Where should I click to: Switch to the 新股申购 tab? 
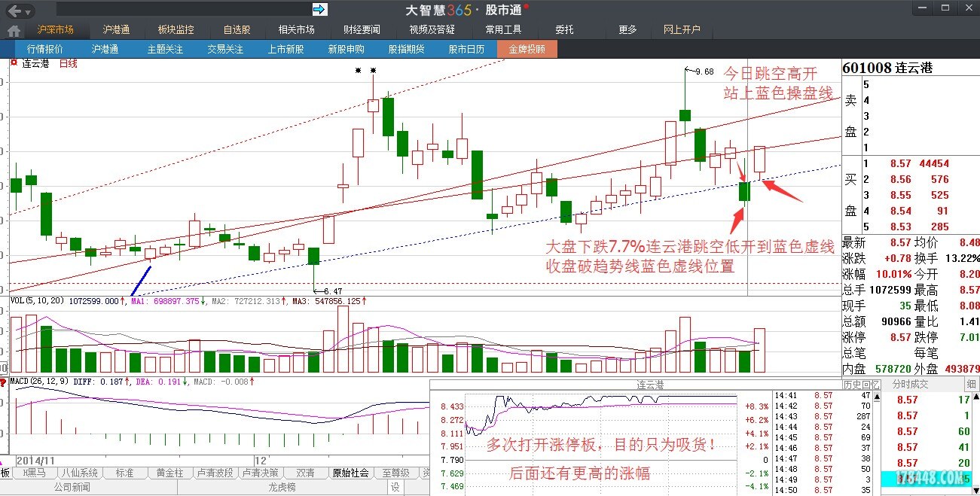(346, 49)
